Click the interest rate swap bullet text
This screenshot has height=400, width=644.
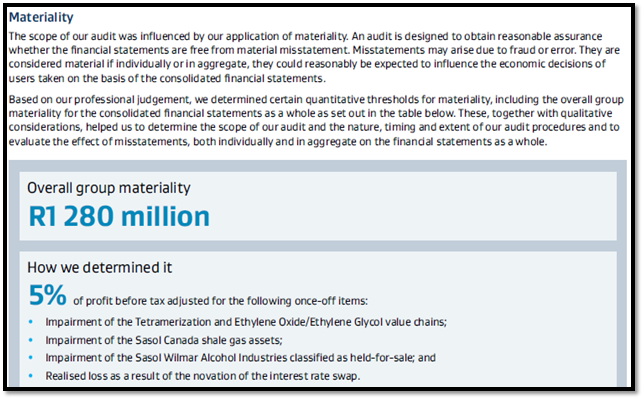pyautogui.click(x=202, y=376)
